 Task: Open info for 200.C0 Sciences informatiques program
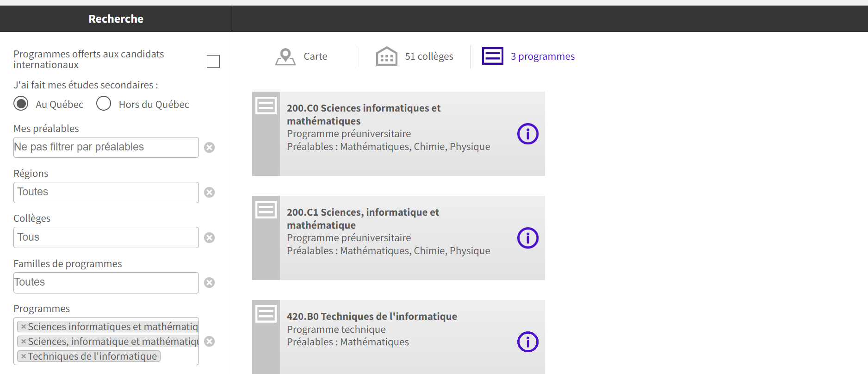[x=527, y=134]
